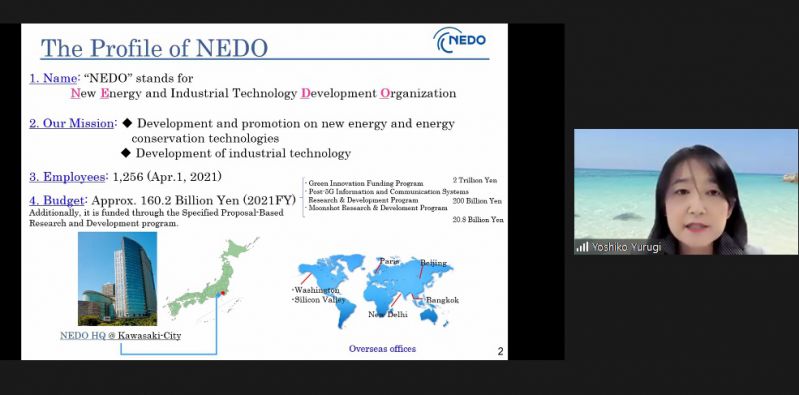Click the NEDO logo on the slide
Image resolution: width=799 pixels, height=395 pixels.
click(460, 40)
